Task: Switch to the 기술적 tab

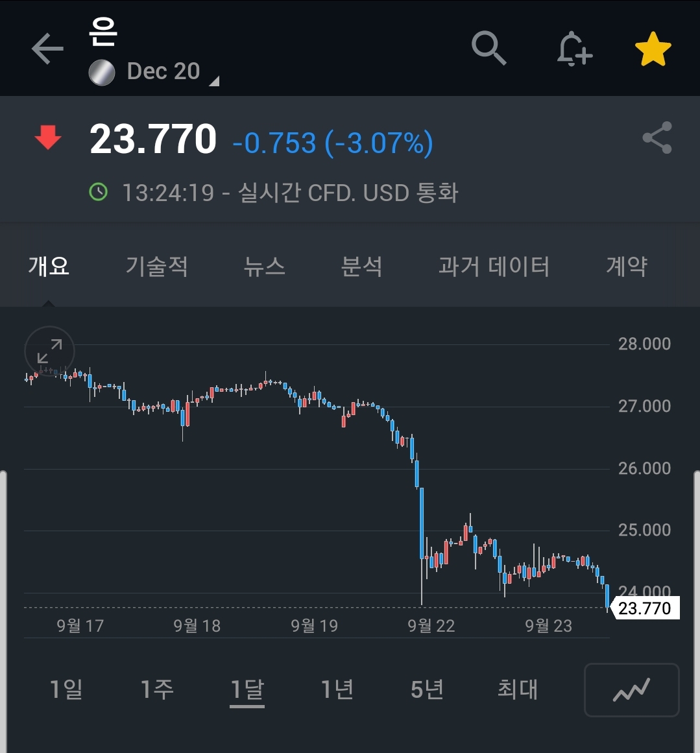Action: pos(156,266)
